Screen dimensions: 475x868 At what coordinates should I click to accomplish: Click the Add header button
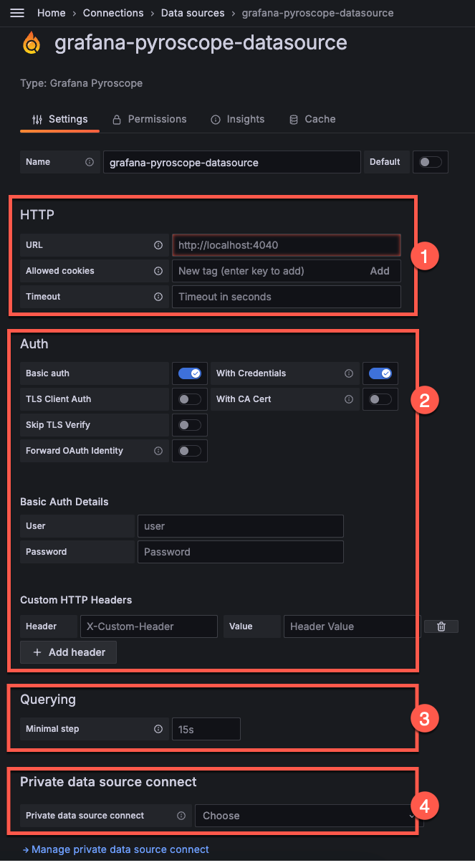coord(69,652)
